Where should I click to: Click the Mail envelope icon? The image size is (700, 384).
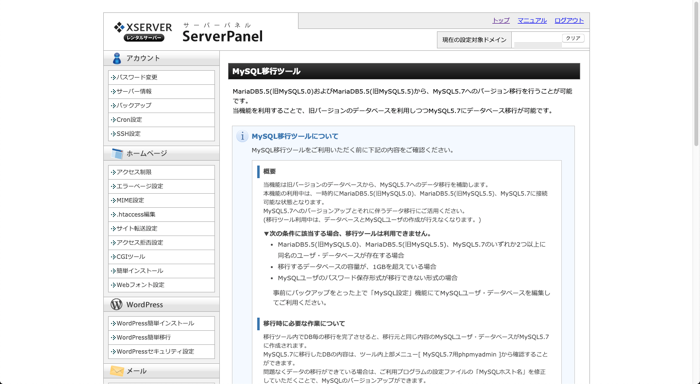pos(117,371)
